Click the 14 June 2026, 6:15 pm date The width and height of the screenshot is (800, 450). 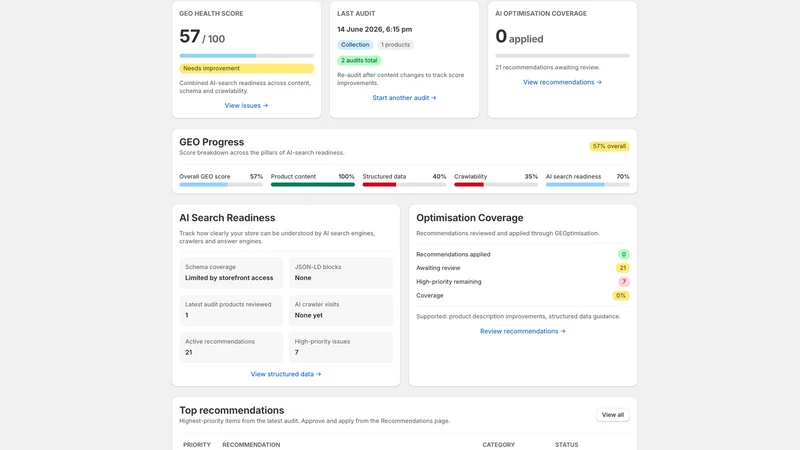(374, 30)
